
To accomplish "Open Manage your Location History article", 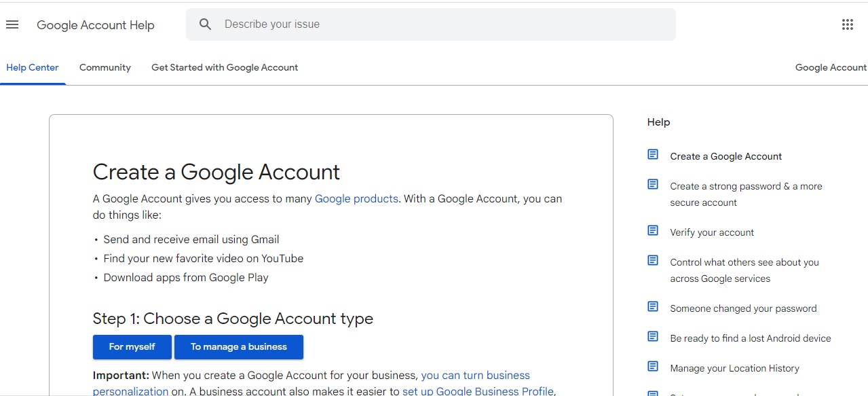I will (x=734, y=368).
